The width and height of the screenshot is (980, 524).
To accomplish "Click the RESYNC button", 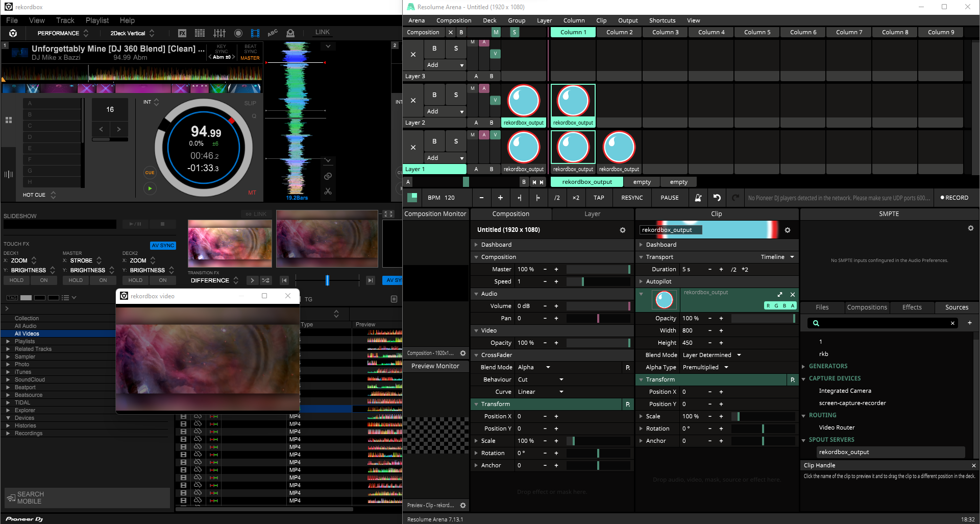I will [x=632, y=198].
